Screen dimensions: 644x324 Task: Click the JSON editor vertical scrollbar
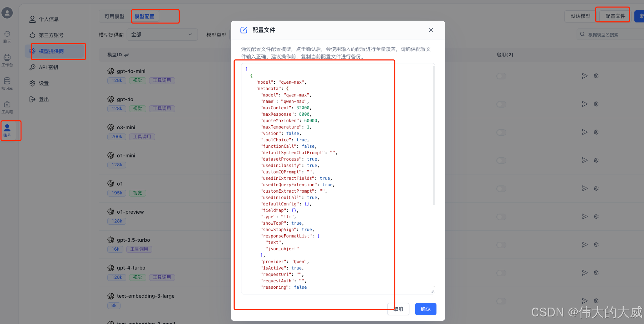[434, 135]
